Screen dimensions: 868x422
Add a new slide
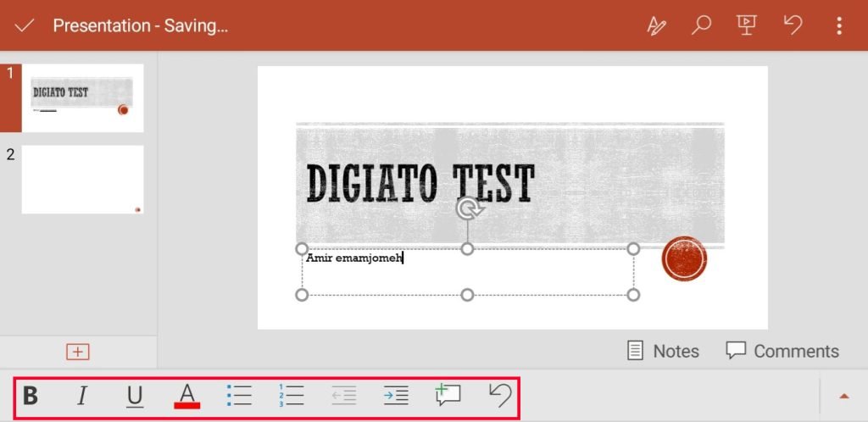(78, 352)
